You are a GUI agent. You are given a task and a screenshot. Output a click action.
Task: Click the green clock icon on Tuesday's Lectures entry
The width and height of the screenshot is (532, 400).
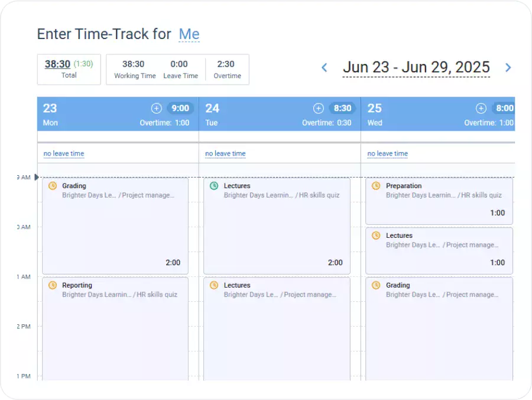[x=214, y=185]
